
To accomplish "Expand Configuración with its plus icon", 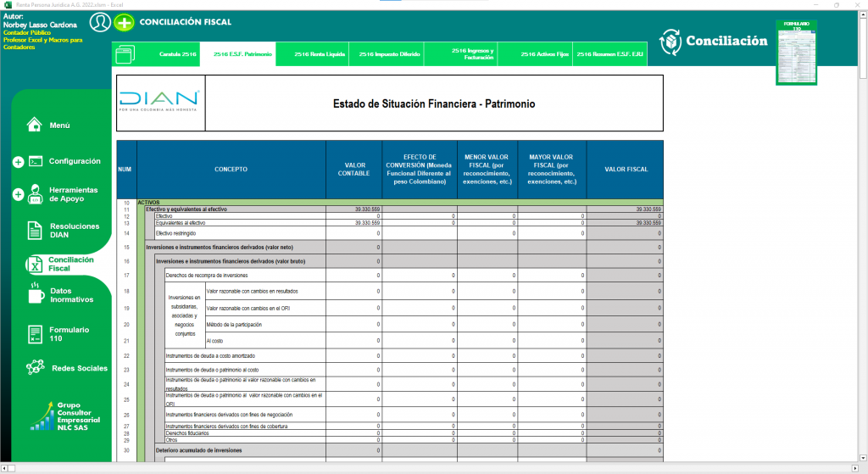I will tap(19, 162).
